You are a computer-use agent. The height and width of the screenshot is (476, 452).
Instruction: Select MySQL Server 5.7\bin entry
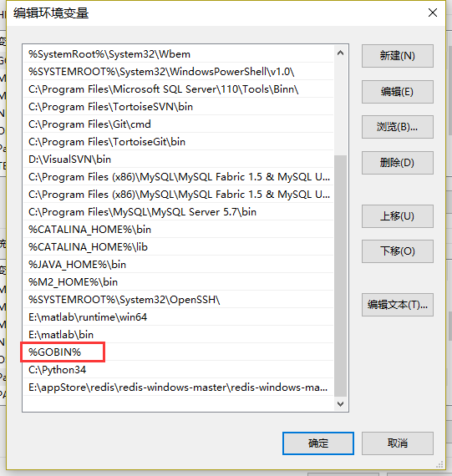[178, 212]
